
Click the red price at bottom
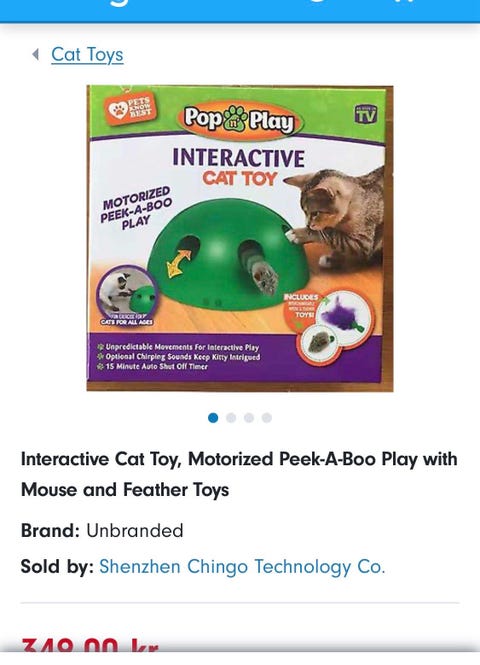click(x=90, y=647)
